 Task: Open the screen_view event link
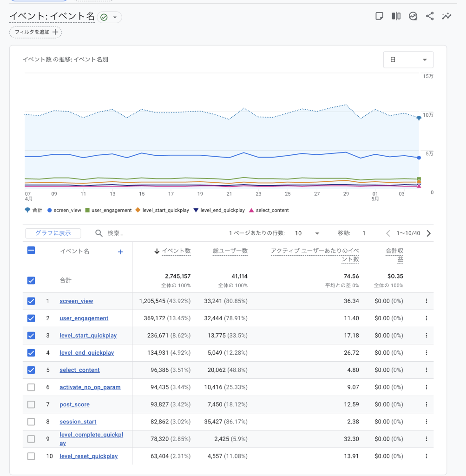pos(77,301)
